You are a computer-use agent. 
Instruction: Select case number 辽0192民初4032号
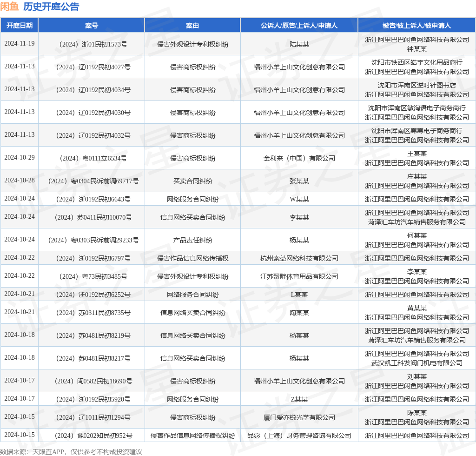[93, 135]
